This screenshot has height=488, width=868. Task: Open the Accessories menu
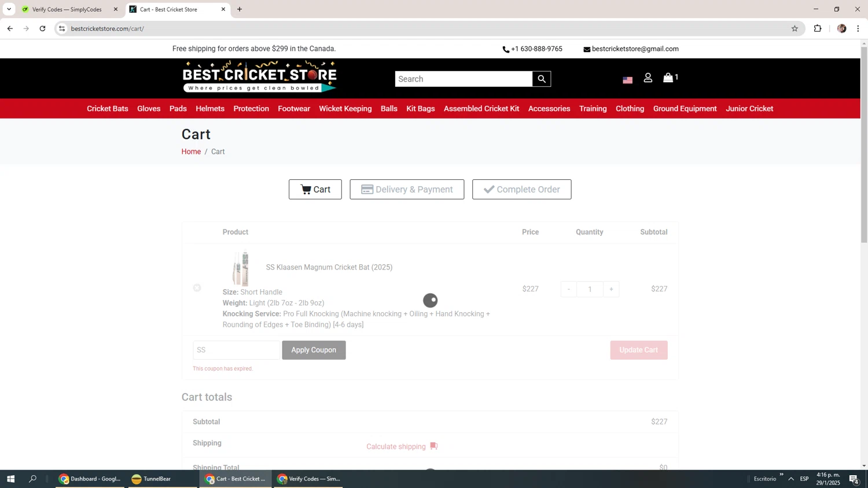549,109
